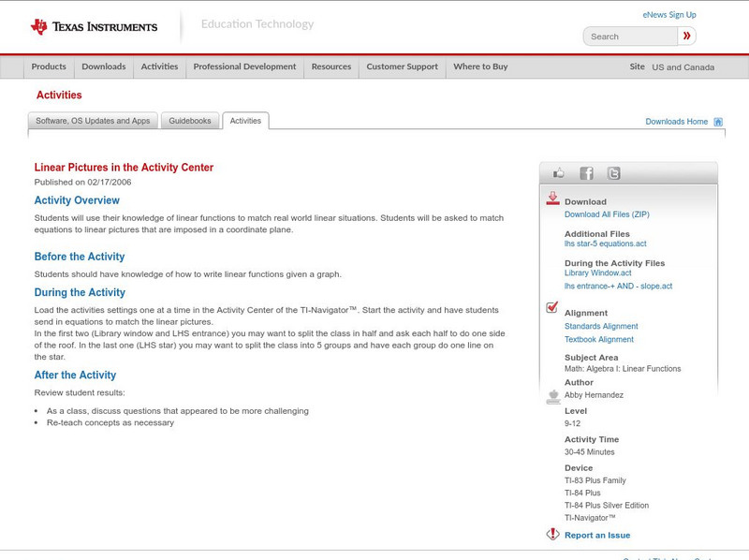The height and width of the screenshot is (560, 749).
Task: Click Download All Files (ZIP) link
Action: coord(607,214)
